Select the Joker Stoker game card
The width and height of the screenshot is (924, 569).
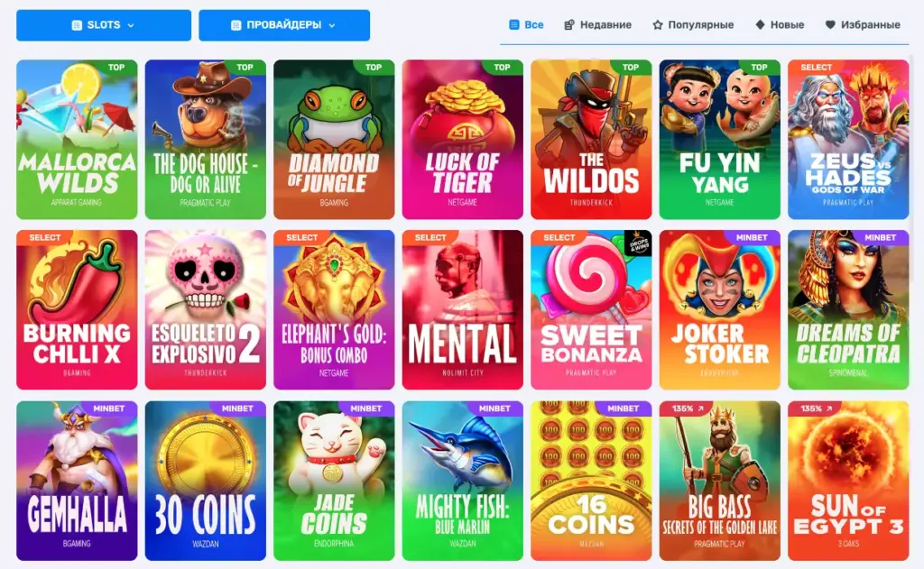[x=720, y=310]
